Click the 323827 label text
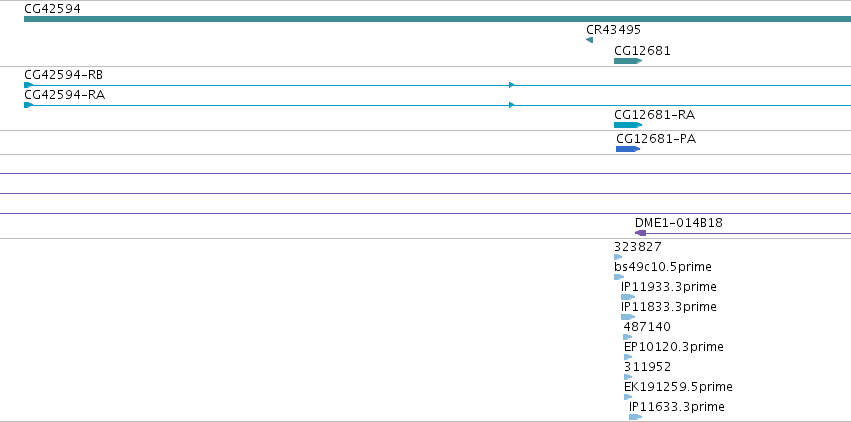Screen dimensions: 851x422 638,247
